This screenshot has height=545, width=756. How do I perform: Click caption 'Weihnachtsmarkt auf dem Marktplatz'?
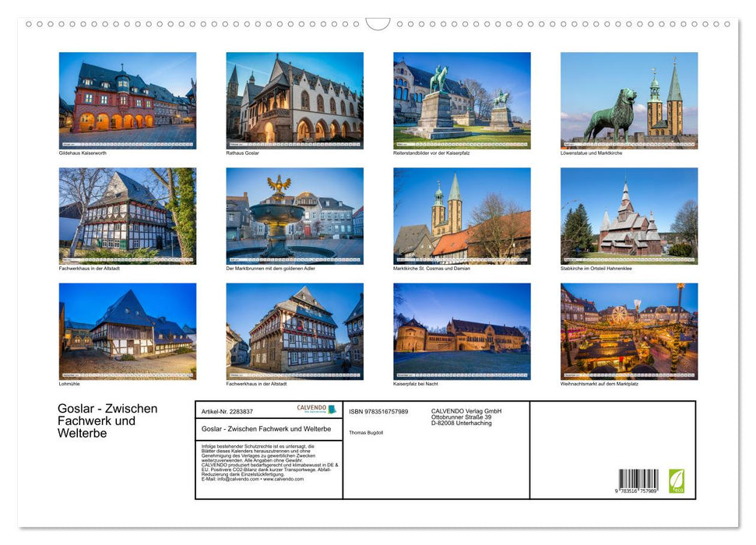pyautogui.click(x=600, y=384)
